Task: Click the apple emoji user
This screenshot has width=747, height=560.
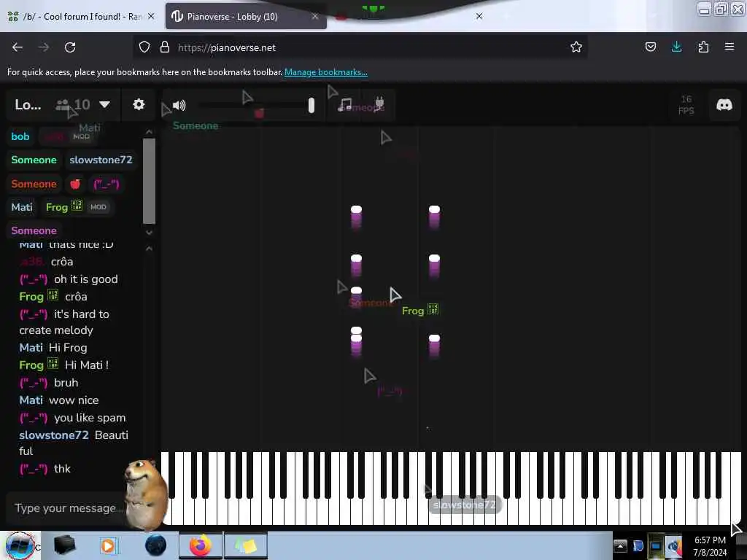Action: (x=75, y=184)
